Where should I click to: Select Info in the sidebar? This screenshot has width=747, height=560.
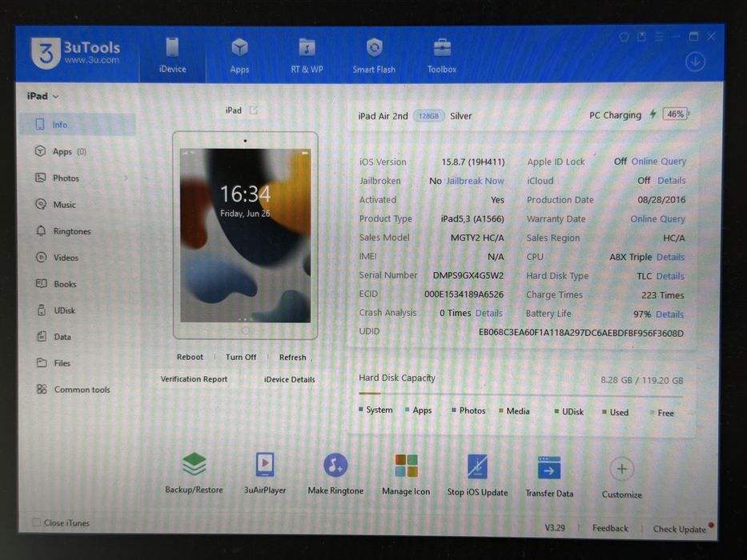[78, 125]
